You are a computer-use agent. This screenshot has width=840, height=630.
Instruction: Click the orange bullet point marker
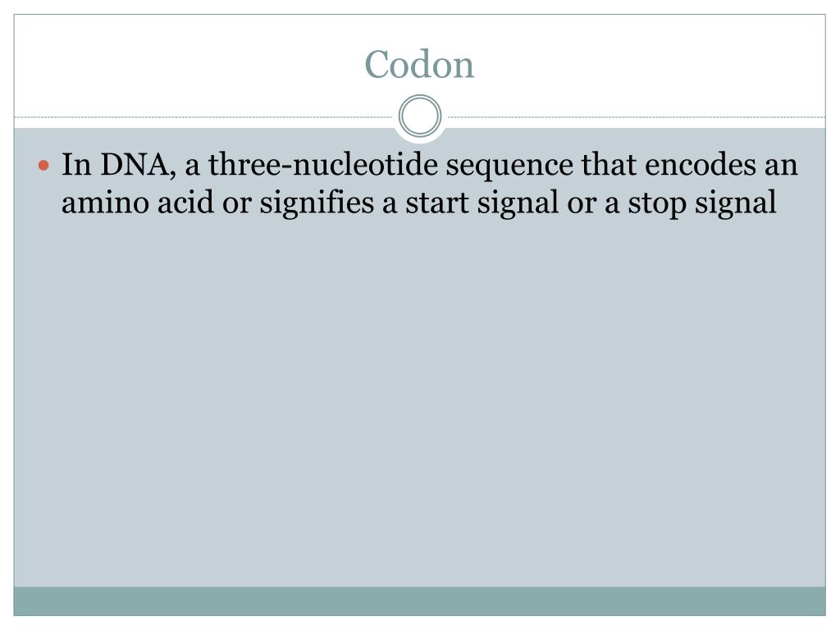pyautogui.click(x=47, y=167)
